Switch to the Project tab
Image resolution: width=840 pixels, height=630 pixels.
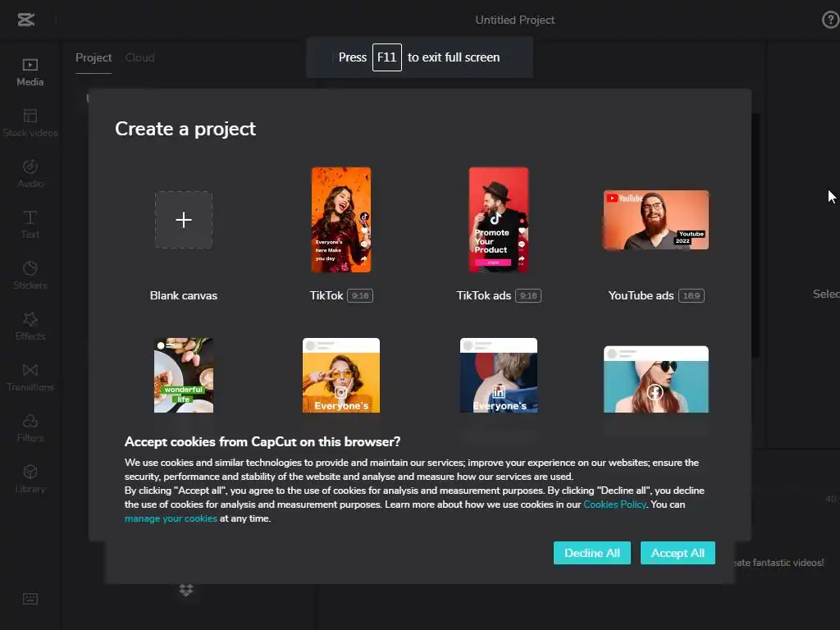[94, 57]
